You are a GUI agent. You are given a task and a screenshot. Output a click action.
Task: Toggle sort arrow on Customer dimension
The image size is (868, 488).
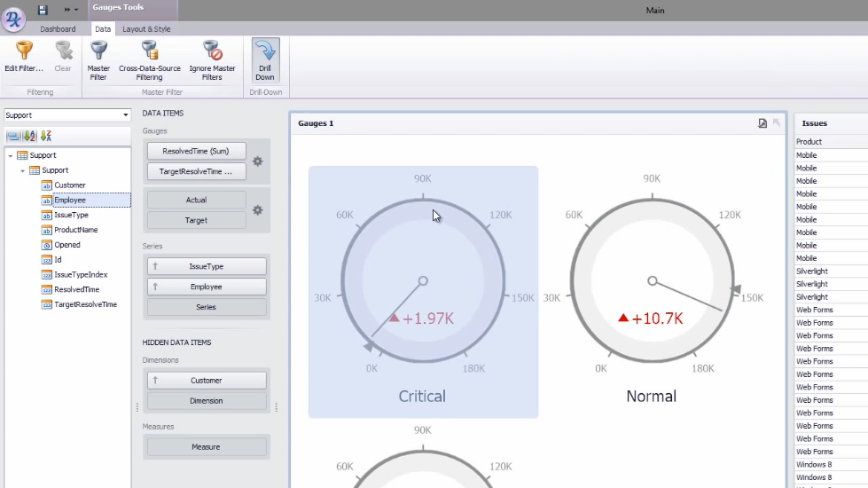tap(155, 381)
